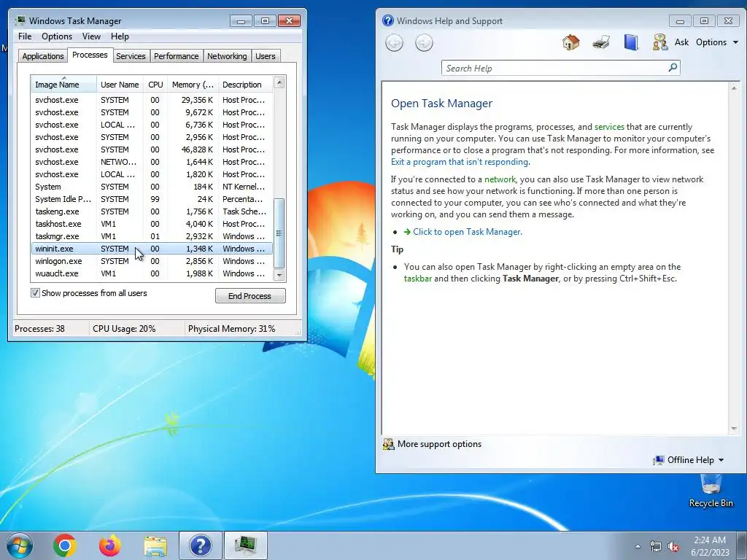Sort by CPU column header
This screenshot has width=747, height=560.
(x=155, y=85)
